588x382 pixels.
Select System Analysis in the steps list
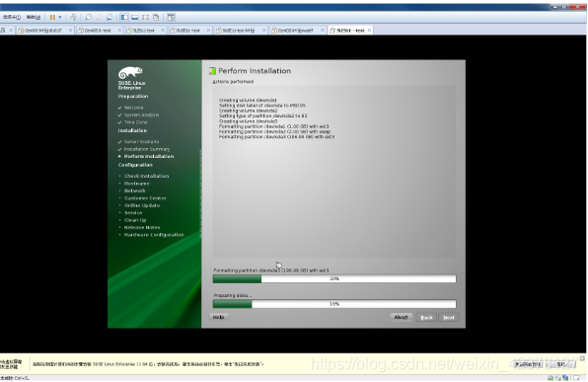pyautogui.click(x=141, y=115)
